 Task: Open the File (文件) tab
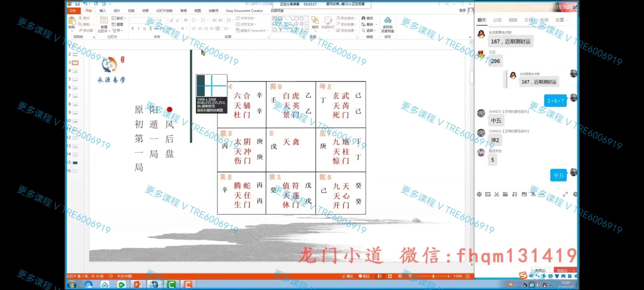[x=73, y=11]
